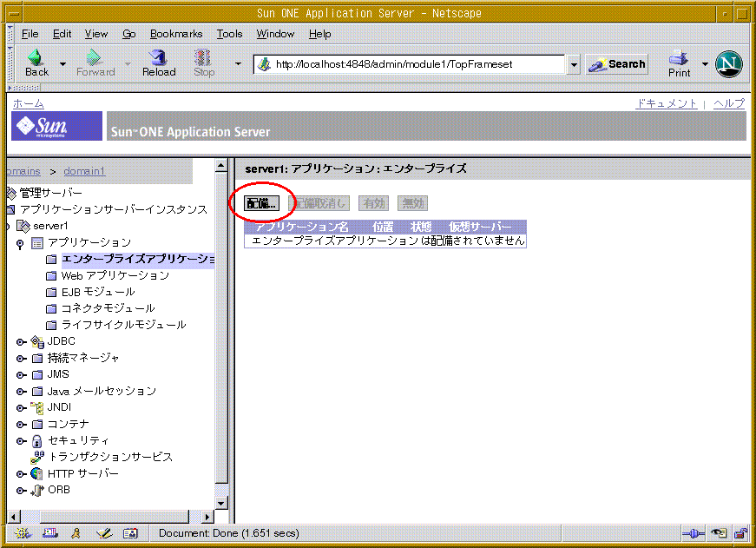The image size is (756, 548).
Task: Follow the ホーム link
Action: pyautogui.click(x=29, y=103)
